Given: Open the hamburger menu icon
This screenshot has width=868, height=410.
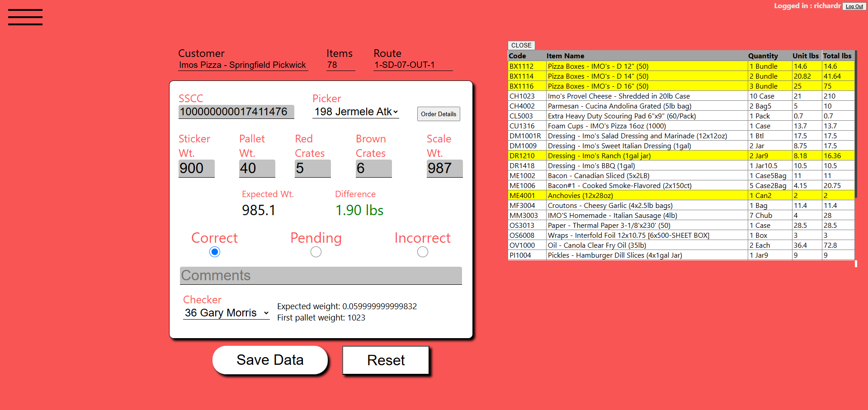Looking at the screenshot, I should [x=25, y=17].
